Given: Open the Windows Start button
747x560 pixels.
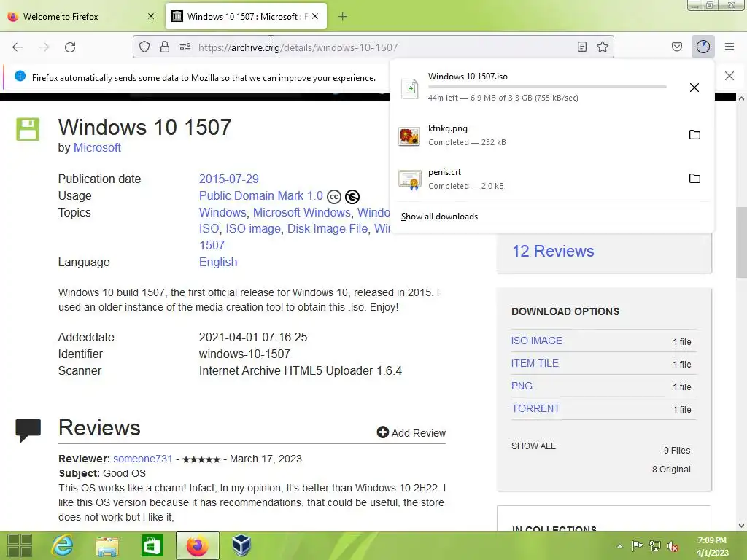Looking at the screenshot, I should pyautogui.click(x=20, y=545).
